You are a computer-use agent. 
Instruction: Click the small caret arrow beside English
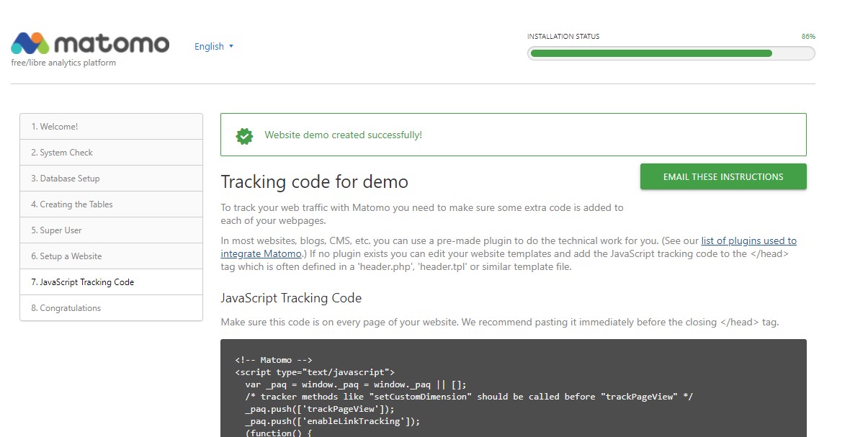point(231,46)
